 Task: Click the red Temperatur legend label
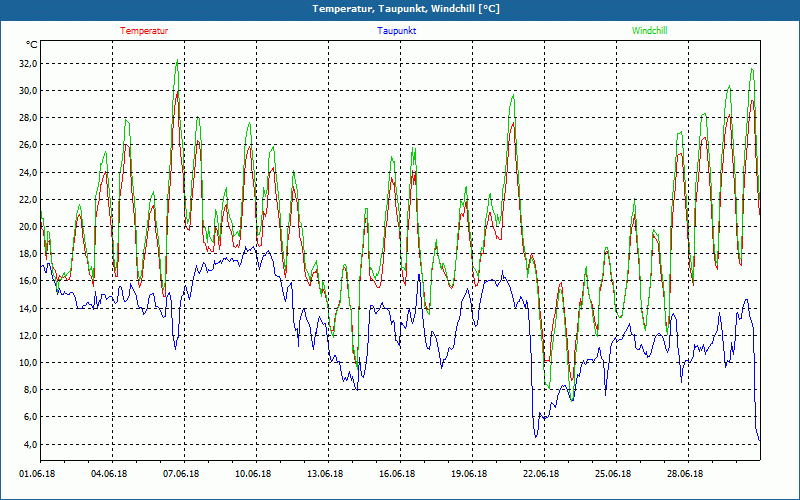[144, 31]
